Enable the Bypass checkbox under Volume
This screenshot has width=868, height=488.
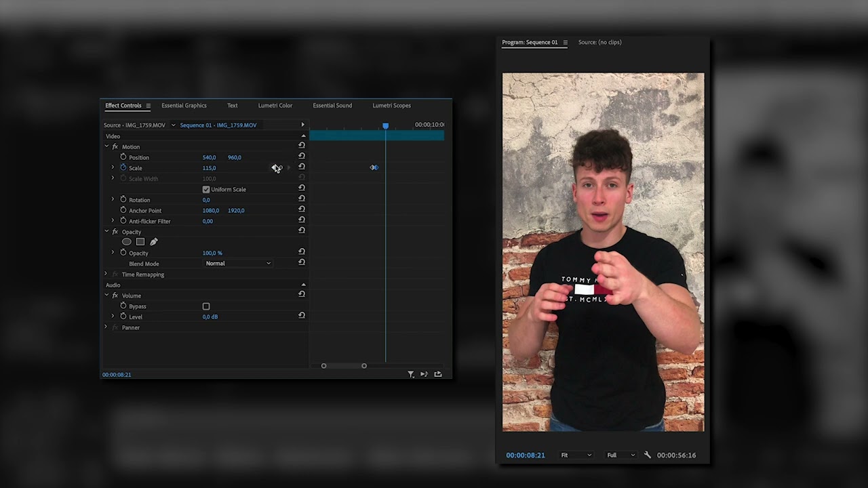point(206,306)
